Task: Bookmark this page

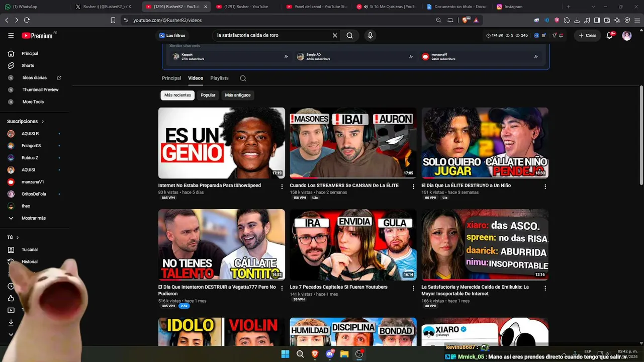Action: [x=113, y=20]
